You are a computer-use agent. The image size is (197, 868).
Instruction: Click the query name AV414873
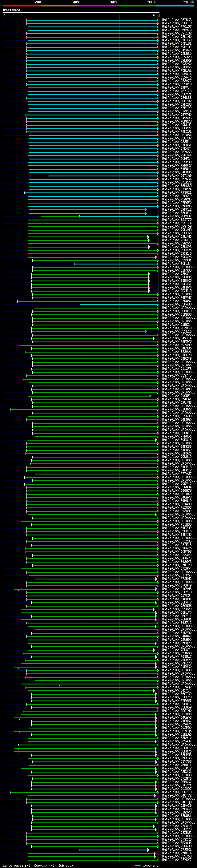(x=11, y=10)
